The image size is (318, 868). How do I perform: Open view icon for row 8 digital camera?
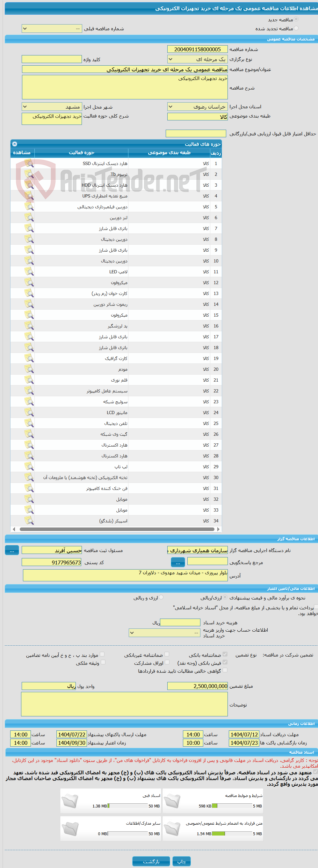pos(29,239)
